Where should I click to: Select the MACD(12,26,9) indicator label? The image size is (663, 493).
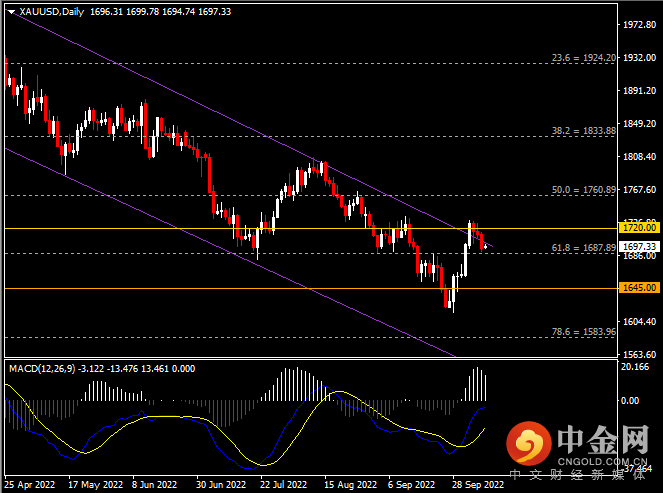tap(42, 369)
